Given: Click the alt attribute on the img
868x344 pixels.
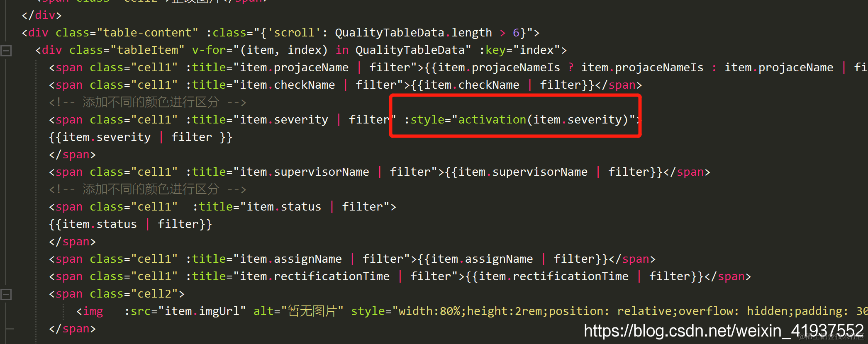Looking at the screenshot, I should pos(298,311).
